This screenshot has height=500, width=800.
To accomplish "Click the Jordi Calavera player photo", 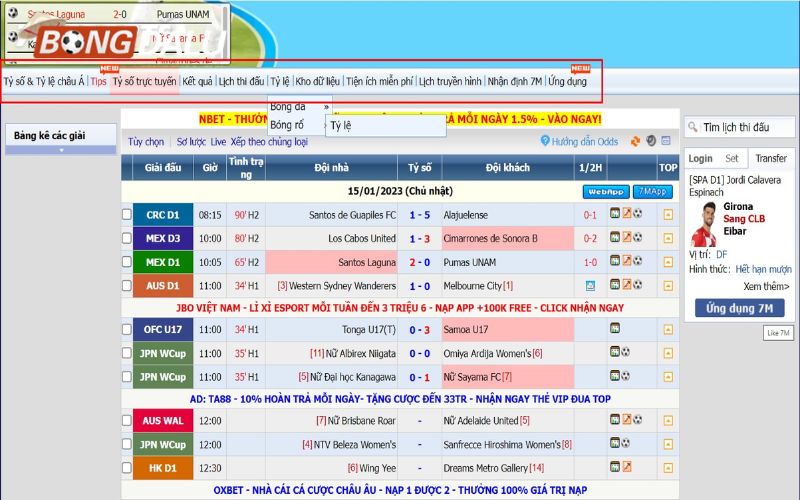I will 704,224.
